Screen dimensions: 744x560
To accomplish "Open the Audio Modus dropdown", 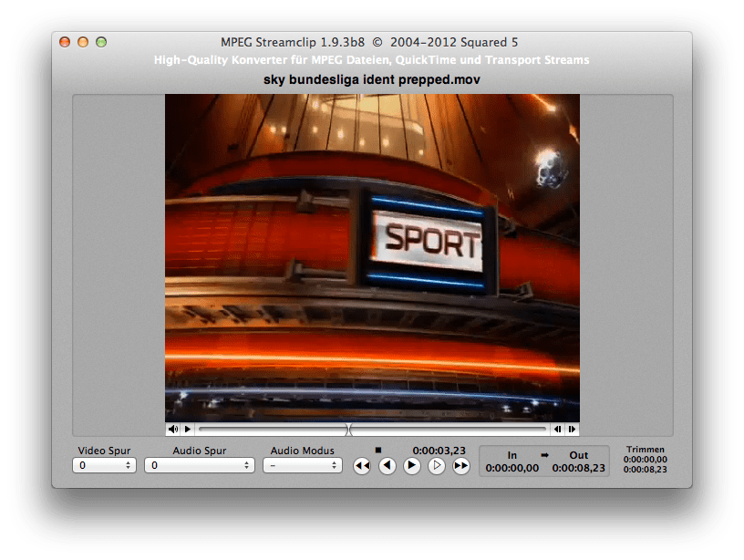I will coord(303,465).
